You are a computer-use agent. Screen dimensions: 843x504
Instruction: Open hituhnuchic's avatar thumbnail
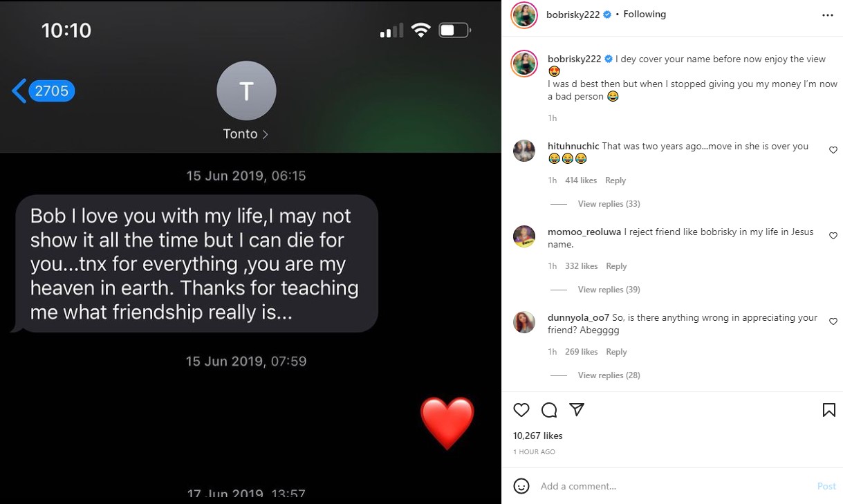point(524,151)
